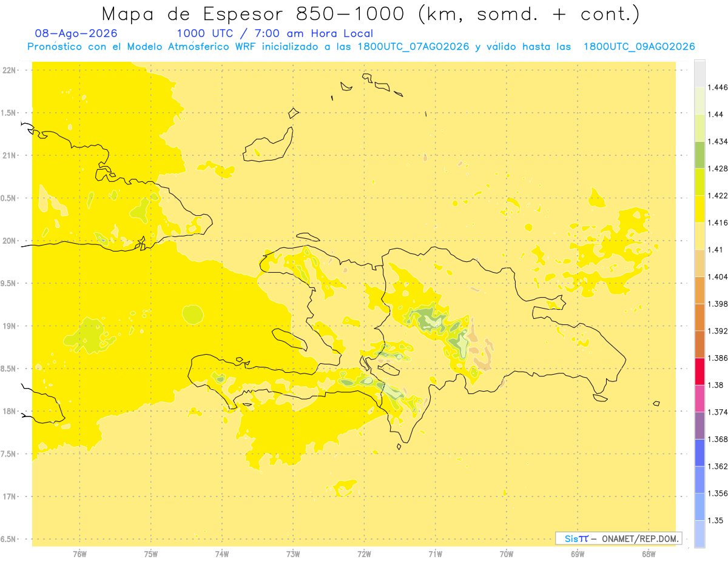Select the date label '08-Ago-2026'
This screenshot has height=562, width=728.
[x=76, y=33]
